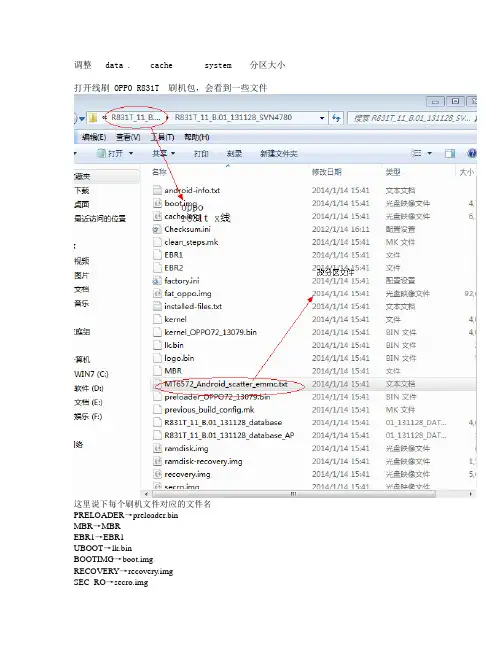The width and height of the screenshot is (502, 649).
Task: Click the scroll right arrow
Action: 471,494
